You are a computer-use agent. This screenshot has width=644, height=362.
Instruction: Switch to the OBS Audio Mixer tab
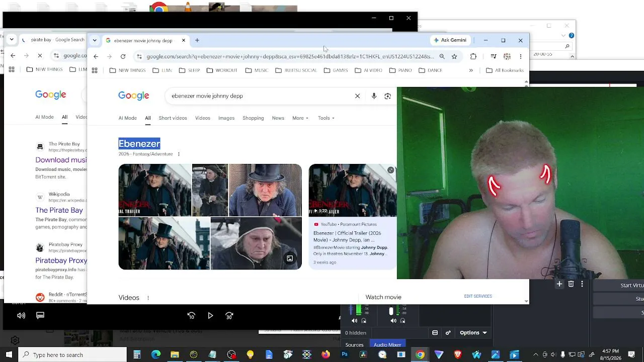coord(387,345)
